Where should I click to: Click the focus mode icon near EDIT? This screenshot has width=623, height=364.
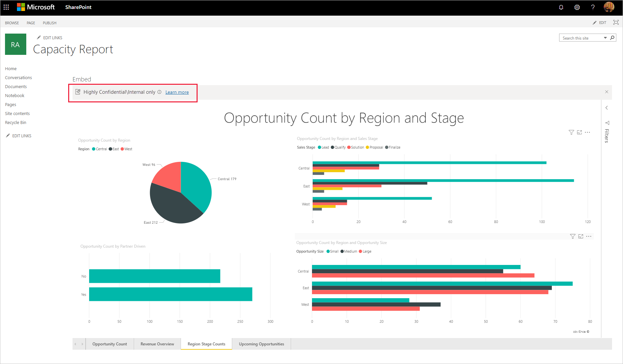click(x=616, y=22)
